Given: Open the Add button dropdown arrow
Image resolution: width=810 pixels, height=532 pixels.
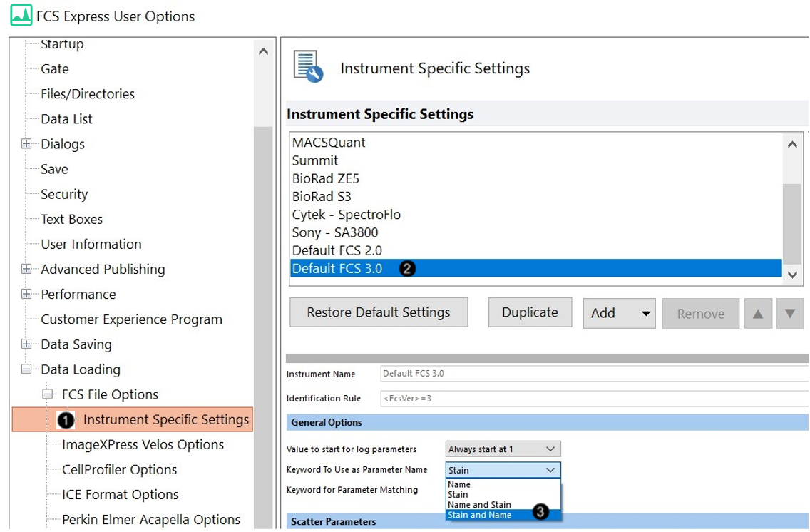Looking at the screenshot, I should click(x=646, y=314).
